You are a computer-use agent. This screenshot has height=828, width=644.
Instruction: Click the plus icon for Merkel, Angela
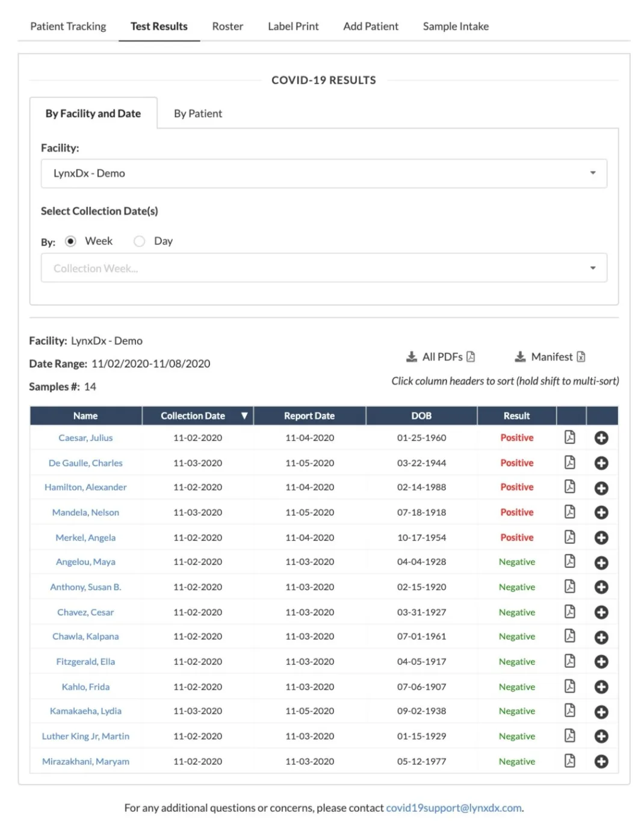(x=601, y=537)
